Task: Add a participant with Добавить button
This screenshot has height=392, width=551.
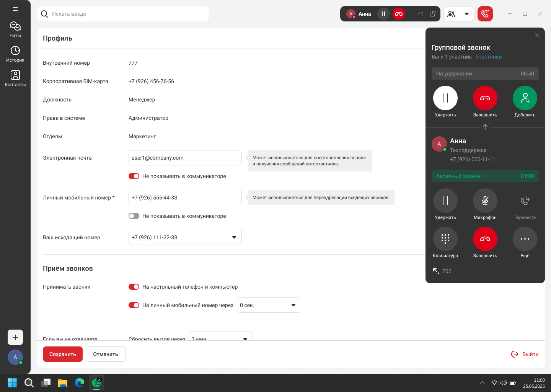Action: point(525,98)
